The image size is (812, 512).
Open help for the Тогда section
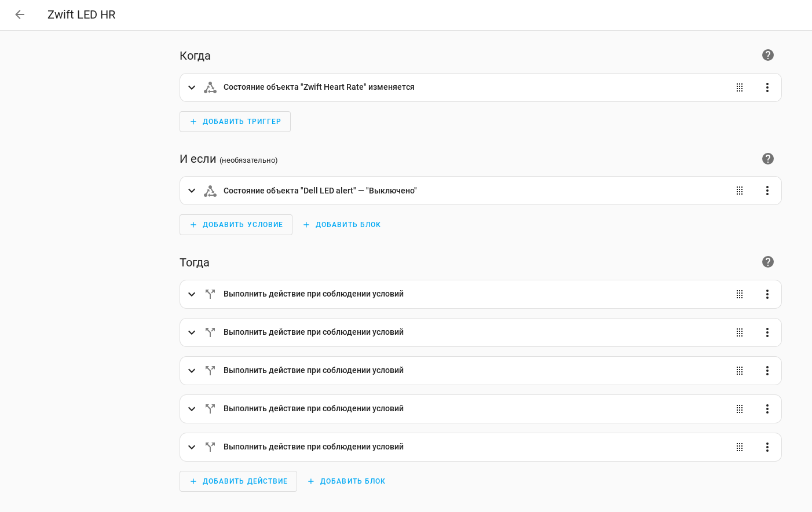click(x=768, y=262)
